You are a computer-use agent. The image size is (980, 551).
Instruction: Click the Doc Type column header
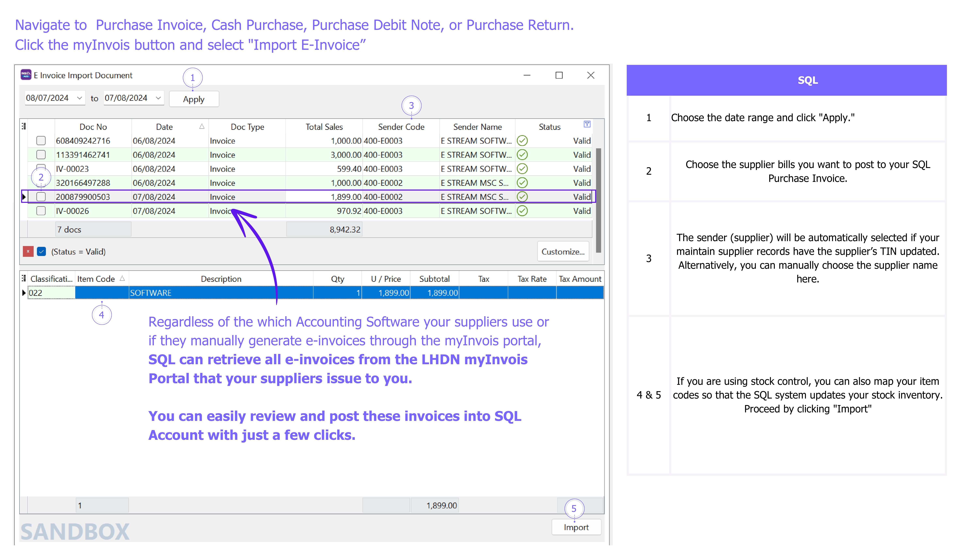coord(247,127)
